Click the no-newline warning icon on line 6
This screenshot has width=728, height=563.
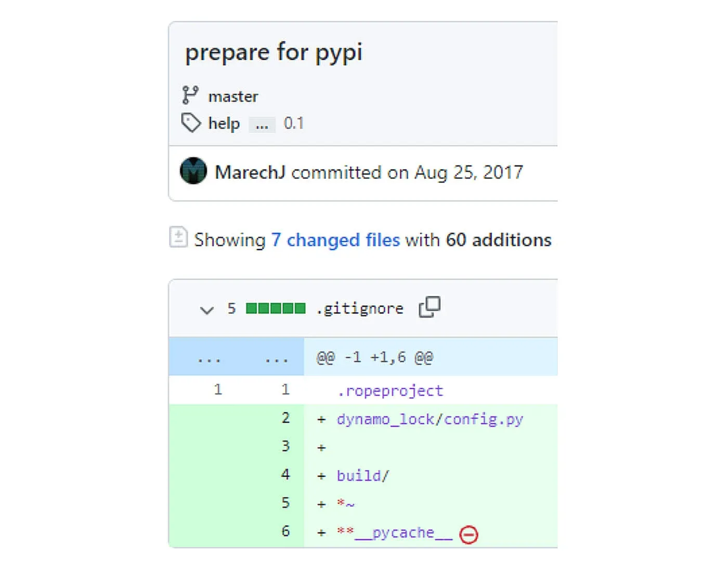(x=469, y=533)
